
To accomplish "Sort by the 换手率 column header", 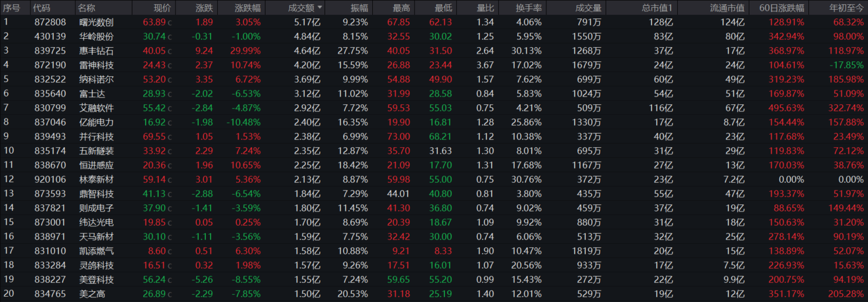I will [529, 8].
